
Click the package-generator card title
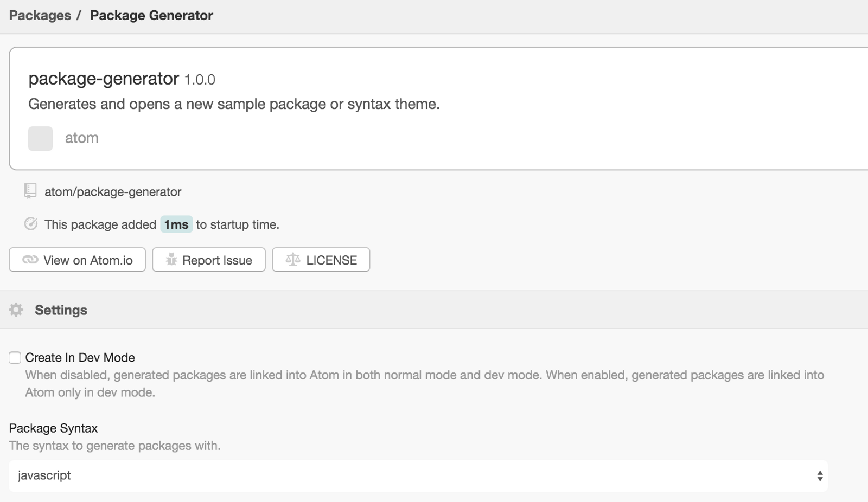tap(104, 79)
